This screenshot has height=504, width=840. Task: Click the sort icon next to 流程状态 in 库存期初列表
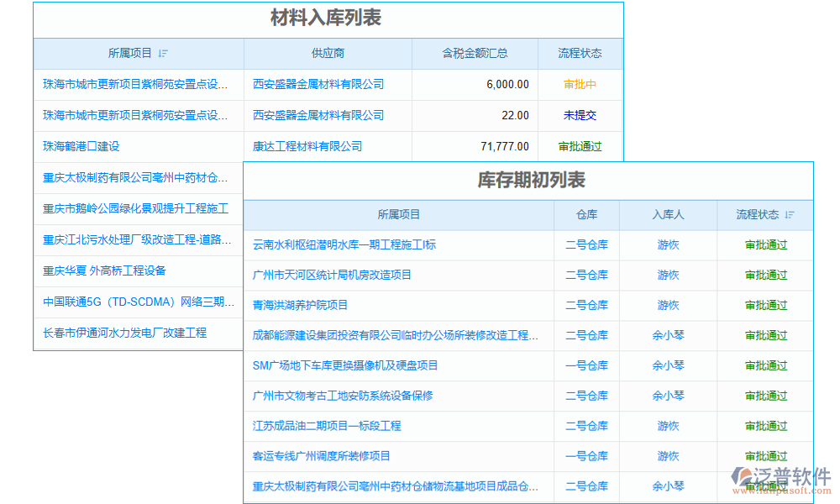(788, 215)
